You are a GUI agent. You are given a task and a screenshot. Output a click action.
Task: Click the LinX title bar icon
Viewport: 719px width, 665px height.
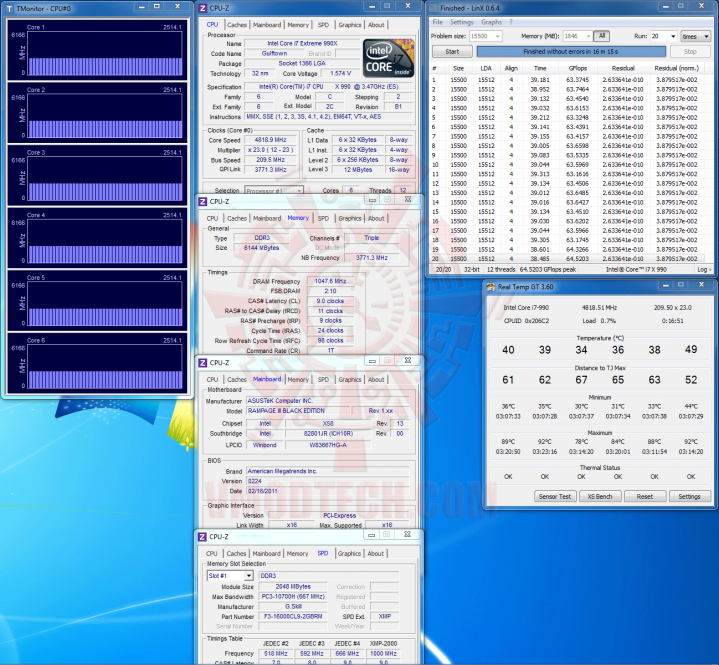click(433, 8)
